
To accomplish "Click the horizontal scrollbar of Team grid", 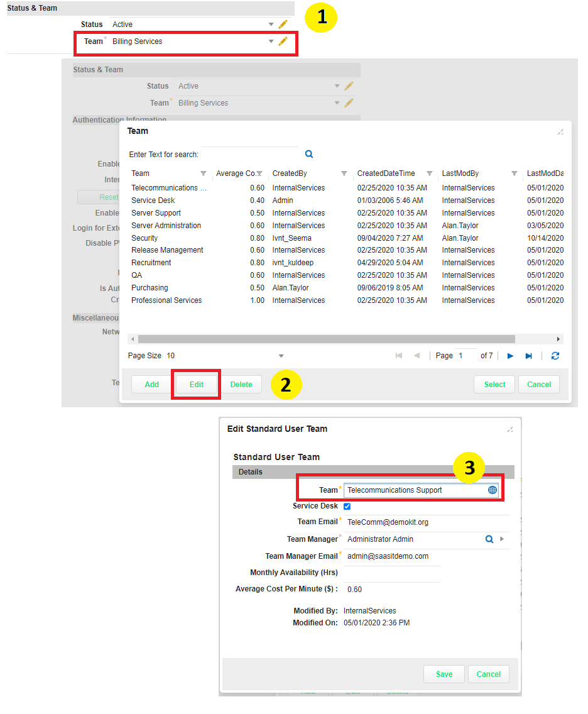I will point(327,339).
